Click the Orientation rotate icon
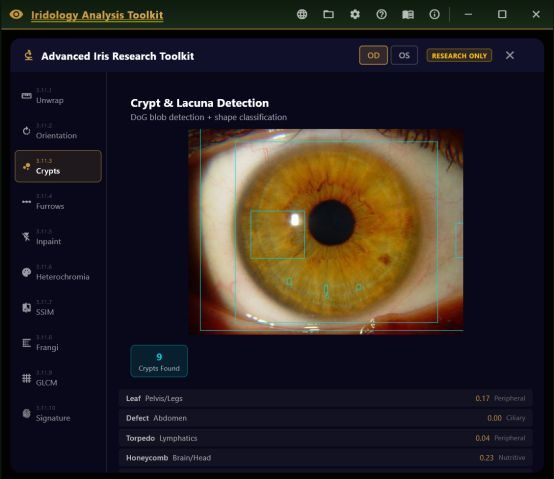554x479 pixels. (26, 131)
